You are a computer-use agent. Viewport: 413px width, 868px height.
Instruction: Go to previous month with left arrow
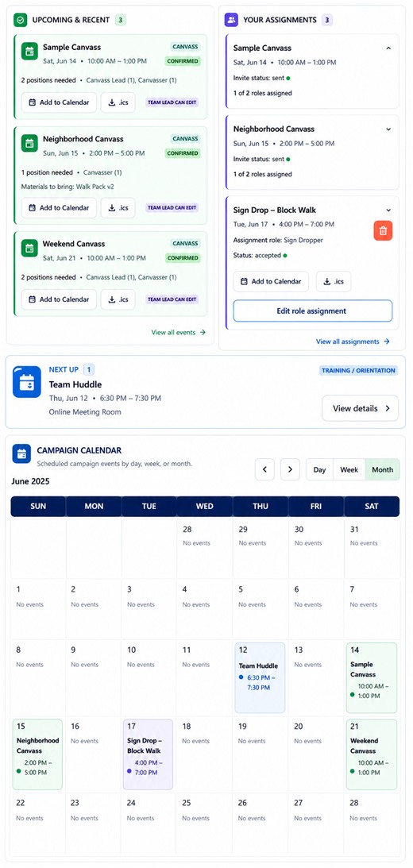(x=264, y=469)
